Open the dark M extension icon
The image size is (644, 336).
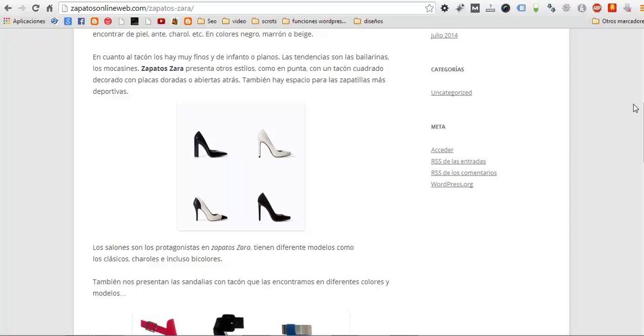[x=475, y=8]
